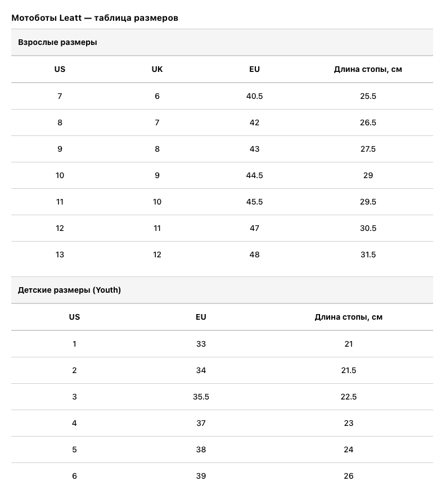
Task: Click the 22.5 foot length cell
Action: [348, 397]
